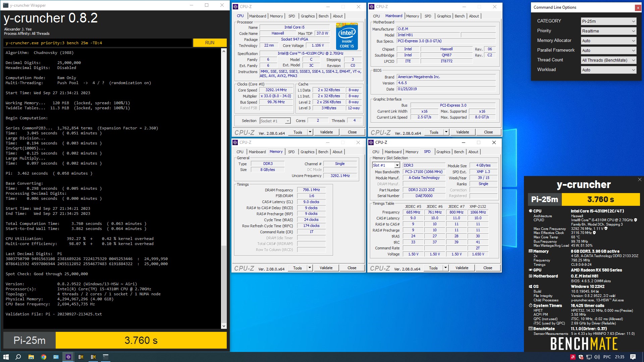Open the Windows Start menu

click(x=6, y=357)
